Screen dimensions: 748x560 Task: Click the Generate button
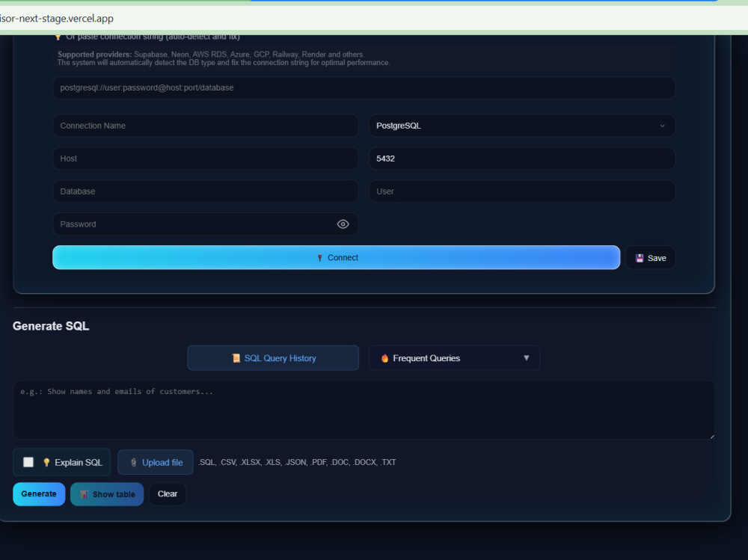click(x=39, y=494)
